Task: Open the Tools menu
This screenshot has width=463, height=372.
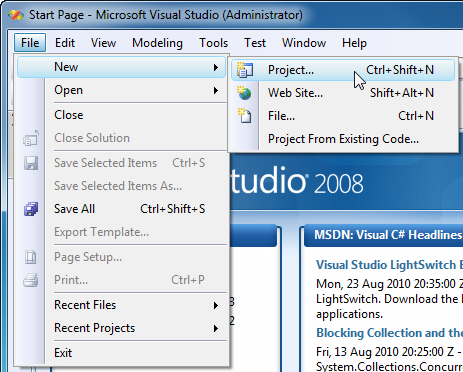Action: click(214, 43)
